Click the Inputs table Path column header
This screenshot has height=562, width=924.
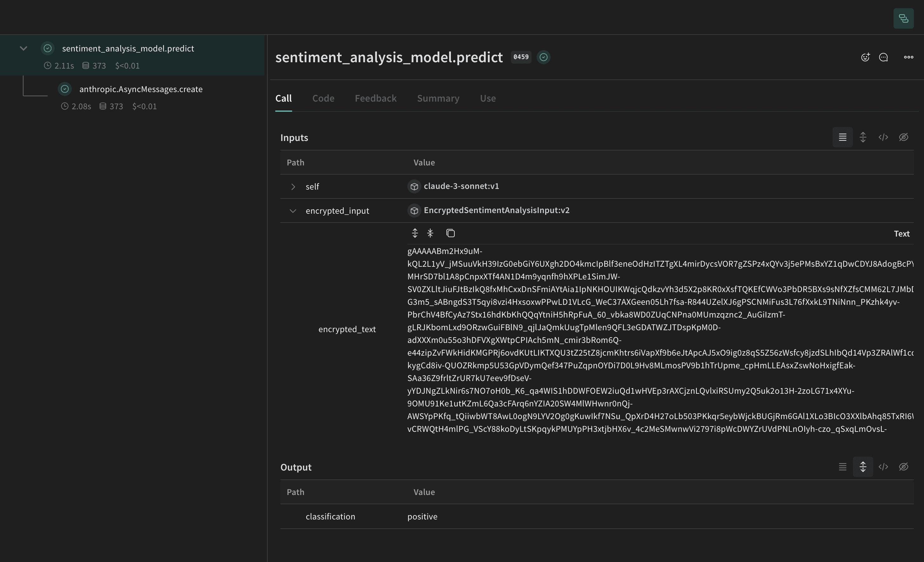[296, 163]
